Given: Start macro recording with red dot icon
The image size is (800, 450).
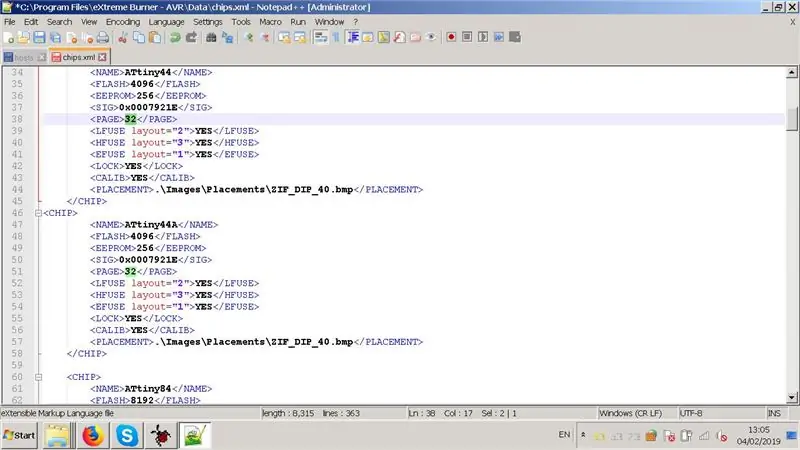Looking at the screenshot, I should click(451, 37).
